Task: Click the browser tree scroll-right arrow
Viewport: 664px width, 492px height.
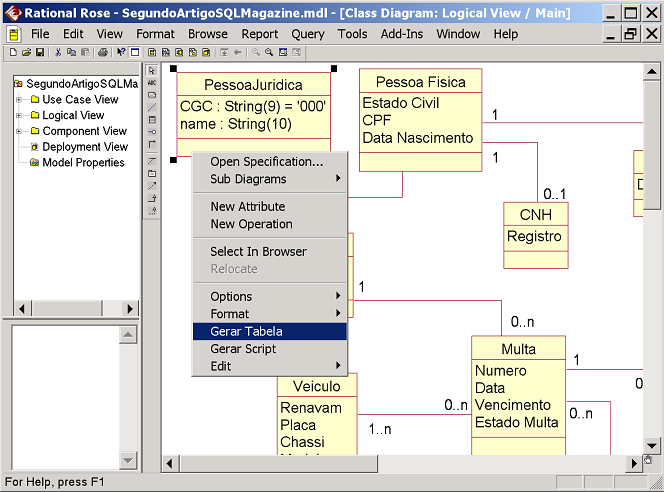Action: (x=130, y=309)
